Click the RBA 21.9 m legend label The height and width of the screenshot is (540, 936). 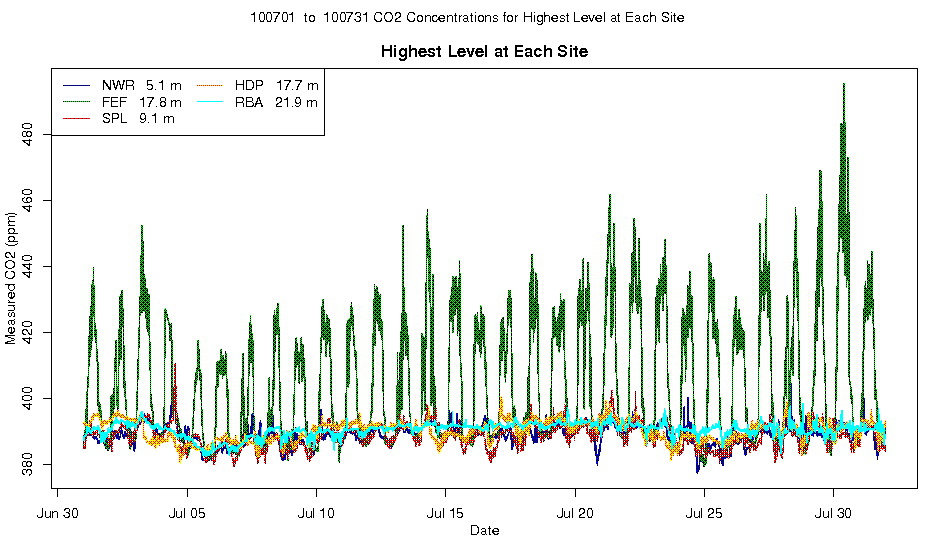point(276,103)
